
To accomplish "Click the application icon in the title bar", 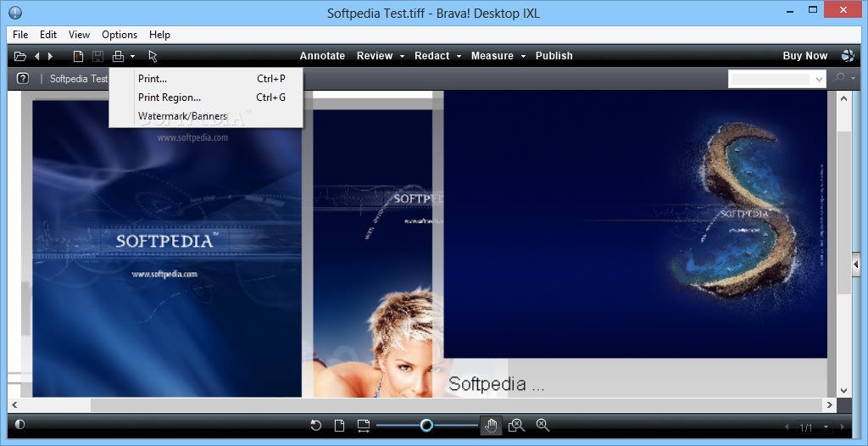I will pyautogui.click(x=15, y=12).
